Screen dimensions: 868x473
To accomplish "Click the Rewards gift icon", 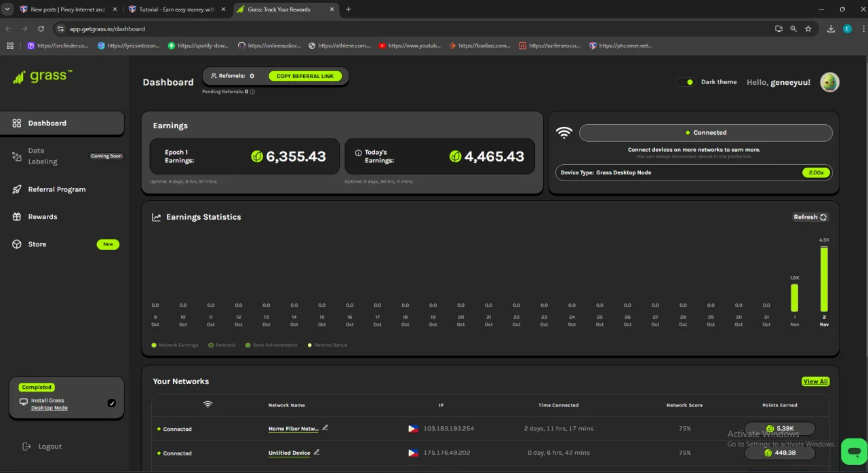I will click(17, 216).
